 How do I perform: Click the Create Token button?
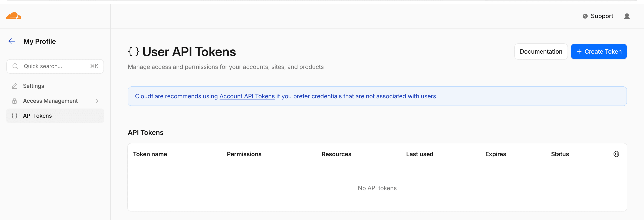click(x=599, y=51)
